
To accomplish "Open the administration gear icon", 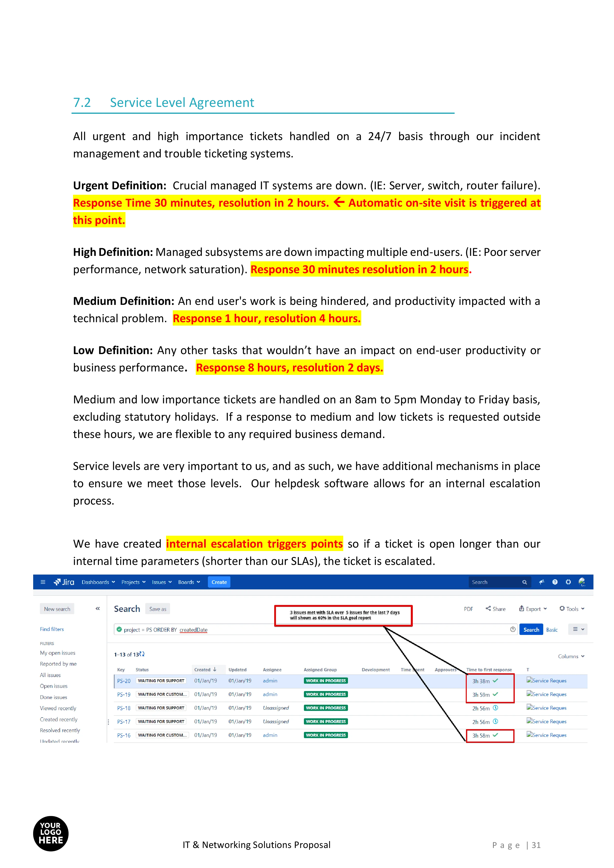I will [x=568, y=582].
